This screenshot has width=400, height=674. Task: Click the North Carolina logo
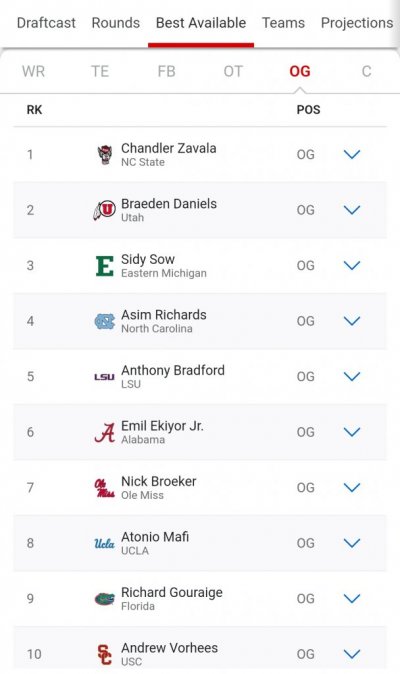pos(104,321)
